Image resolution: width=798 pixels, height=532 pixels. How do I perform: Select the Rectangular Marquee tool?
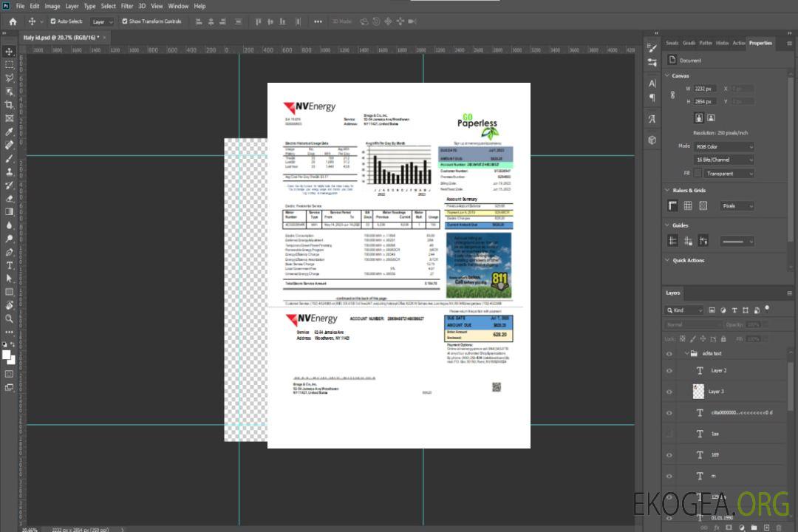coord(9,65)
